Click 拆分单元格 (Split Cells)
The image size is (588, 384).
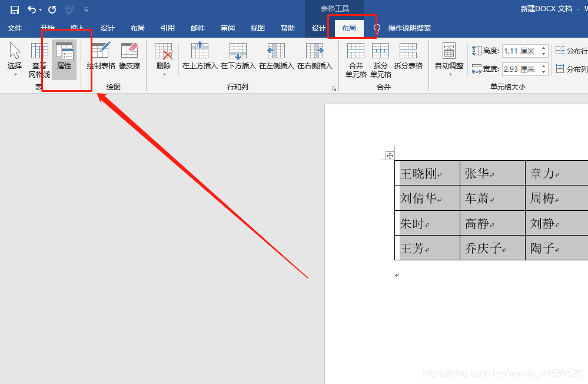click(x=381, y=60)
